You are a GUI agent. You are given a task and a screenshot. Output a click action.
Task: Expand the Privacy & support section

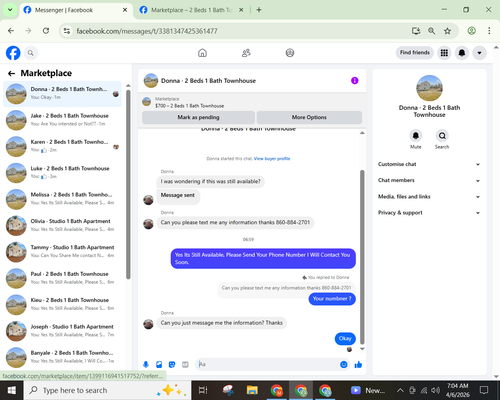pos(429,213)
